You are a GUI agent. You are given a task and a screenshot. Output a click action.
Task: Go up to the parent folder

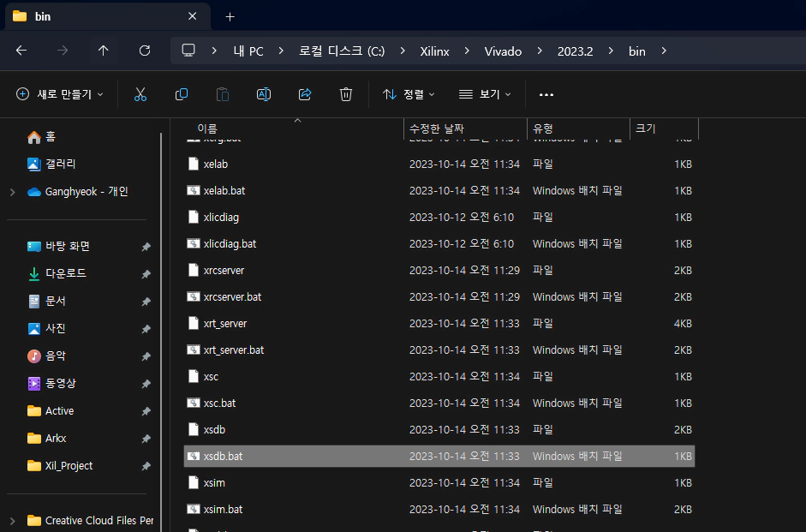point(103,51)
